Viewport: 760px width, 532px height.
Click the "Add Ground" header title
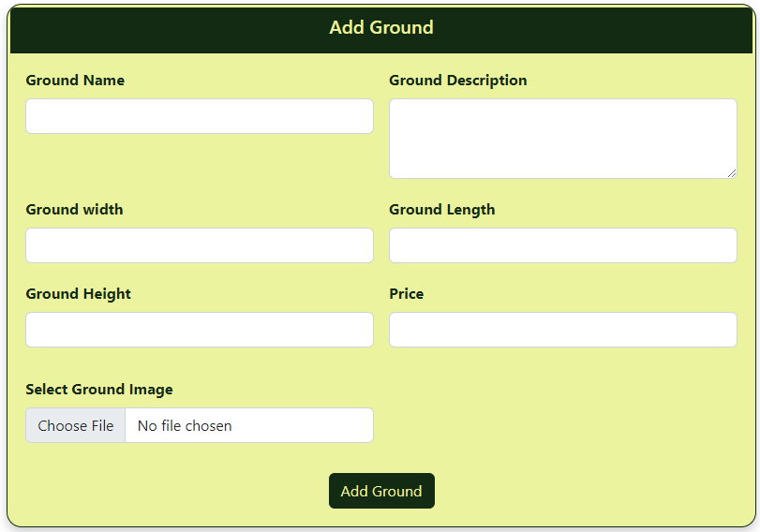[x=381, y=27]
